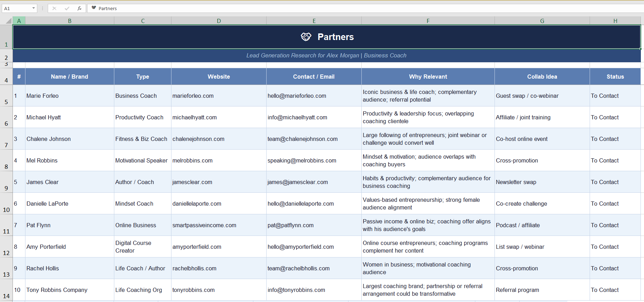Click the cancel X icon in formula bar
Viewport: 644px width, 302px height.
click(54, 8)
